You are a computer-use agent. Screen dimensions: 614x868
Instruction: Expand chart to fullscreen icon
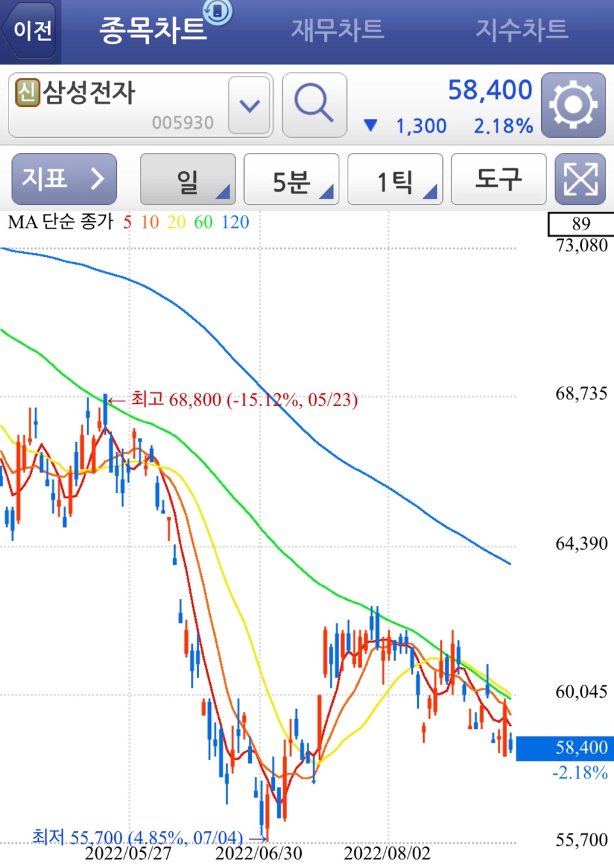(x=580, y=179)
